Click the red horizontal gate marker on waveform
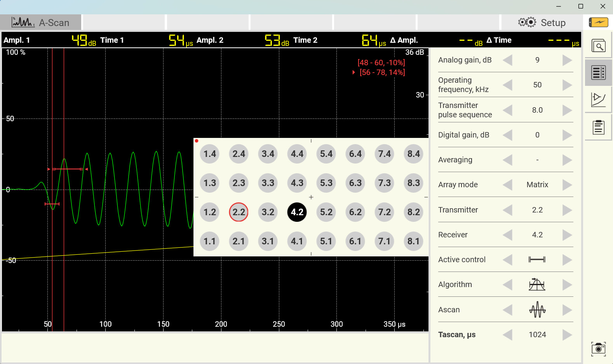This screenshot has height=364, width=613. 68,169
